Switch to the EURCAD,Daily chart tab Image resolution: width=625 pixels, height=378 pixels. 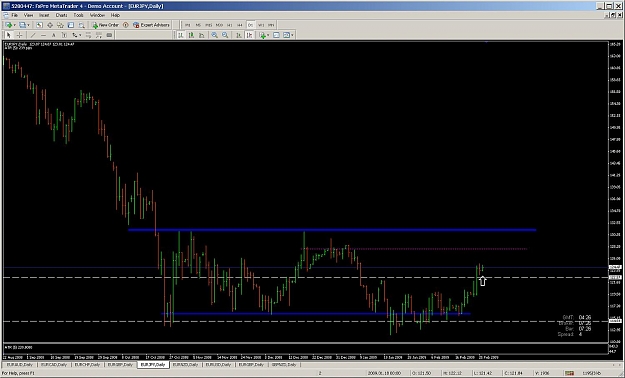(53, 364)
